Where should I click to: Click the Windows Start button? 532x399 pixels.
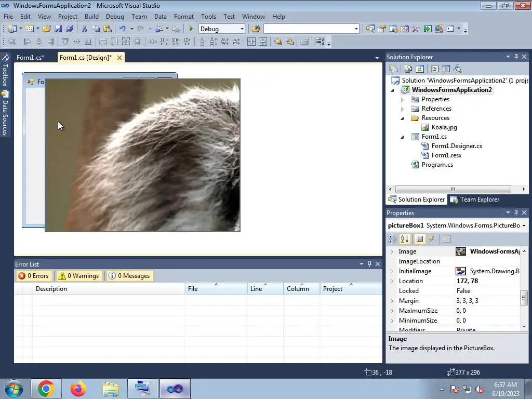pos(14,389)
